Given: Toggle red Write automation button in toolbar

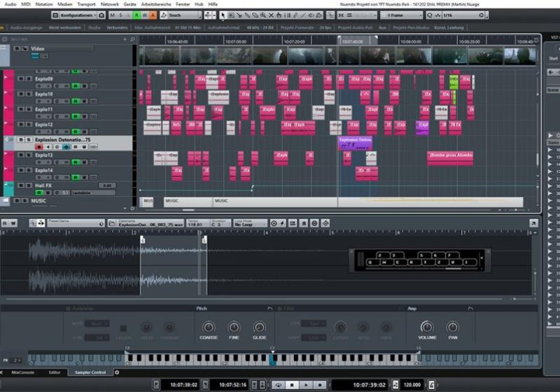Looking at the screenshot, I should pos(143,15).
